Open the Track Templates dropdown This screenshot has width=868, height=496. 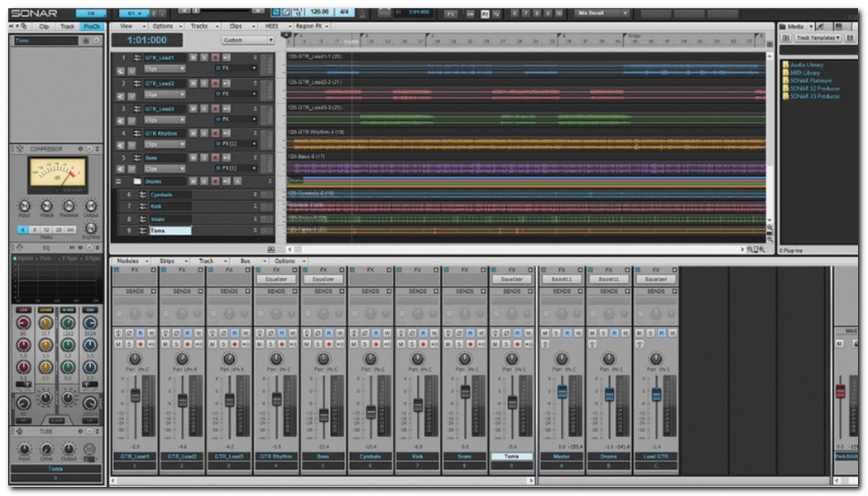(x=819, y=38)
